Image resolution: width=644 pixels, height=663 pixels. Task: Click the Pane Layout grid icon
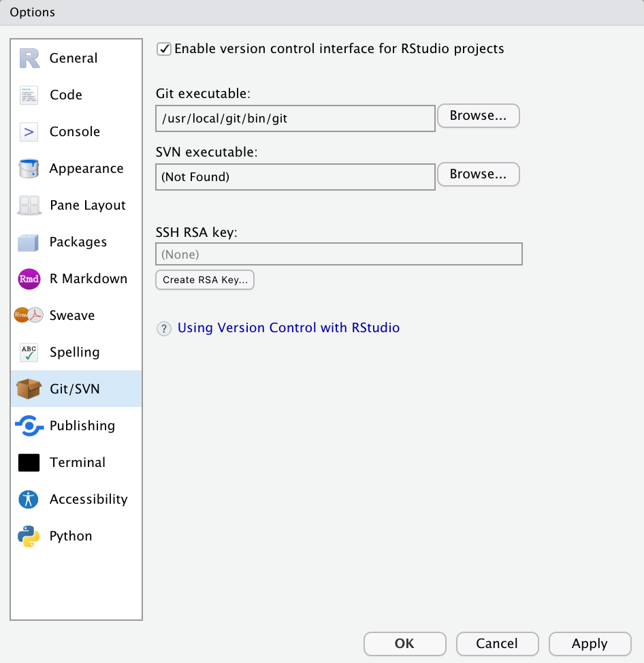29,206
